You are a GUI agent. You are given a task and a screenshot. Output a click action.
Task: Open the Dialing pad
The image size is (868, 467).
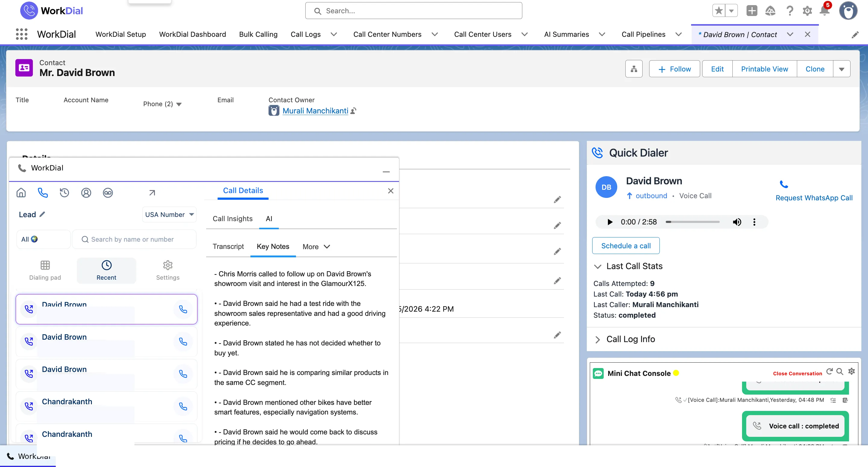(x=45, y=270)
